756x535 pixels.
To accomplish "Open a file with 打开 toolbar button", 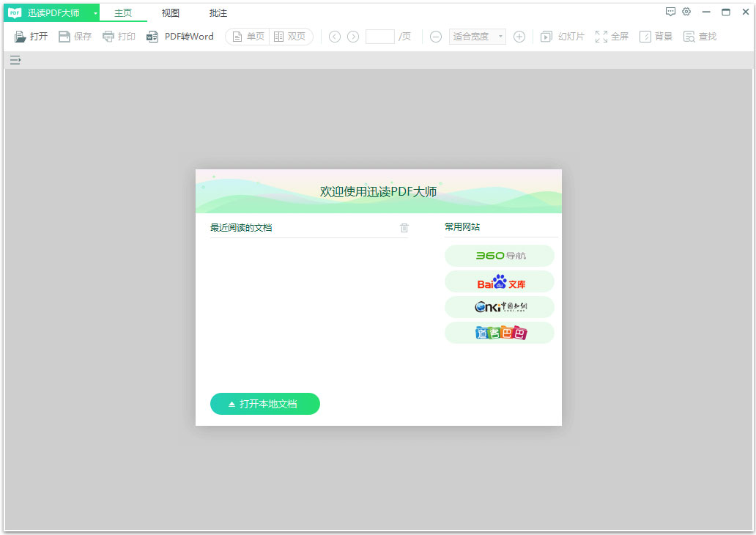I will (31, 37).
